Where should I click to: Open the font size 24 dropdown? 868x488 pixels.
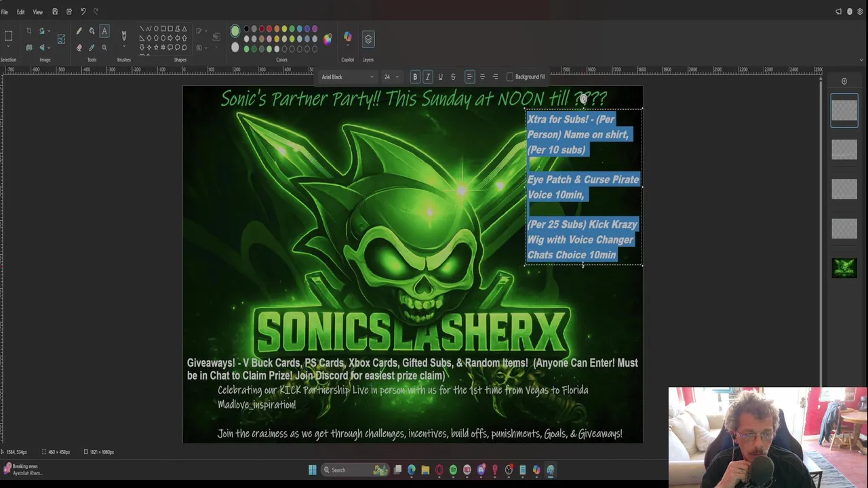(x=391, y=77)
